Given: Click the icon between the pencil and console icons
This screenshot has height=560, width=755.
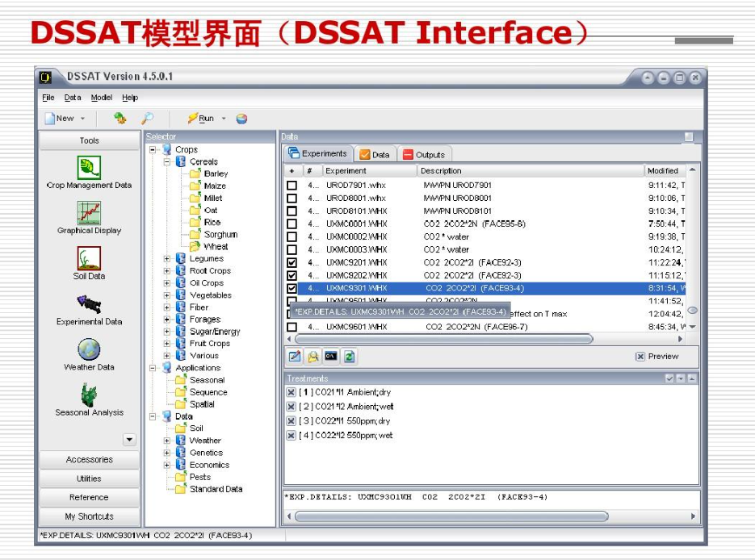Looking at the screenshot, I should [313, 356].
